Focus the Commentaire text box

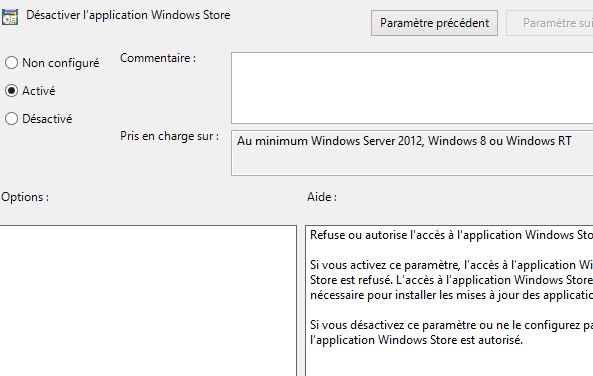(x=412, y=88)
